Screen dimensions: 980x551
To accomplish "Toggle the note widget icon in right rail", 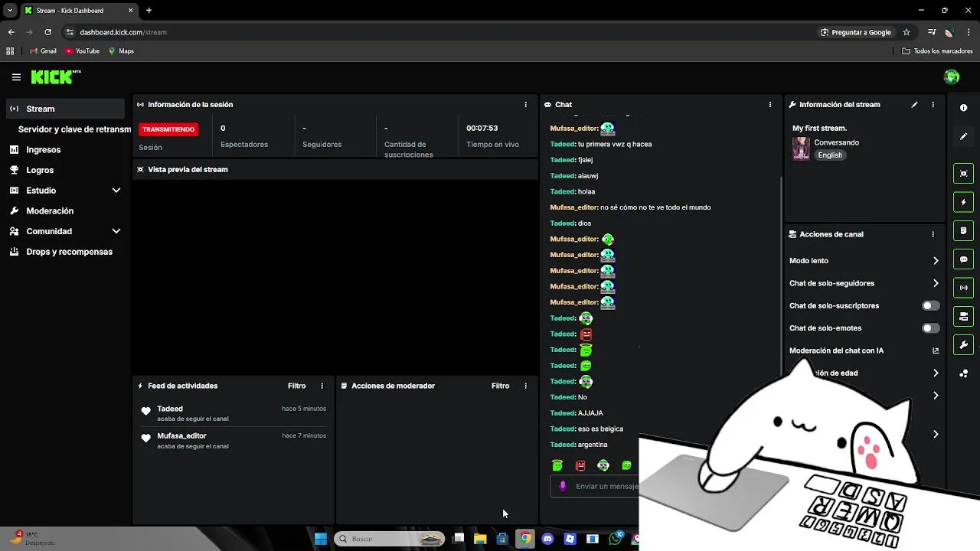I will [963, 230].
